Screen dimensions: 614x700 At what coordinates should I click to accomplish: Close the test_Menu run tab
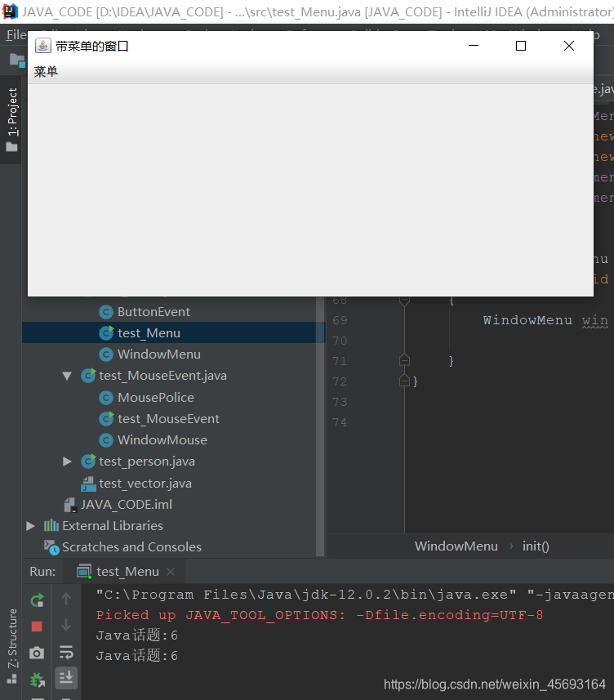[x=171, y=572]
